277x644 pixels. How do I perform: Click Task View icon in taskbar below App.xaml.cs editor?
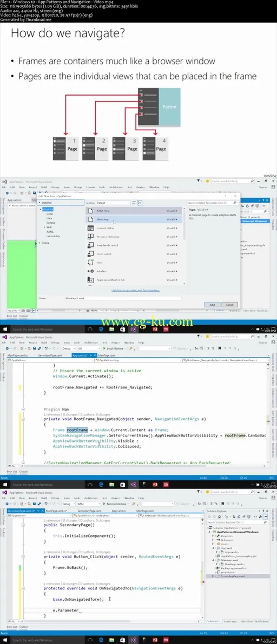pyautogui.click(x=90, y=485)
